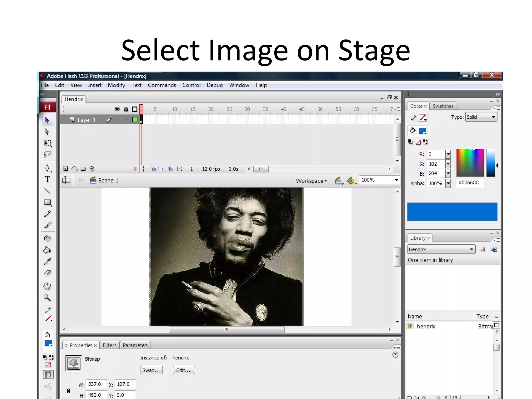Image resolution: width=532 pixels, height=399 pixels.
Task: Click the hex color #0066CC field
Action: point(470,183)
